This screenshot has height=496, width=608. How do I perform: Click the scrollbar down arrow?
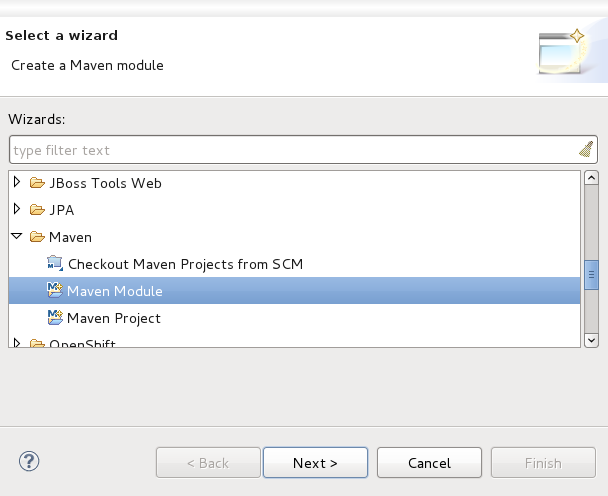pyautogui.click(x=590, y=340)
